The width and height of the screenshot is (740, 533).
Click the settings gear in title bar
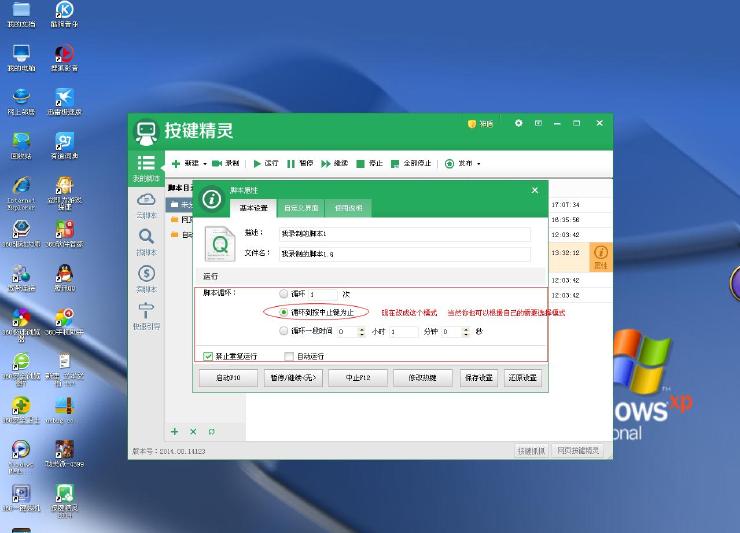coord(519,123)
